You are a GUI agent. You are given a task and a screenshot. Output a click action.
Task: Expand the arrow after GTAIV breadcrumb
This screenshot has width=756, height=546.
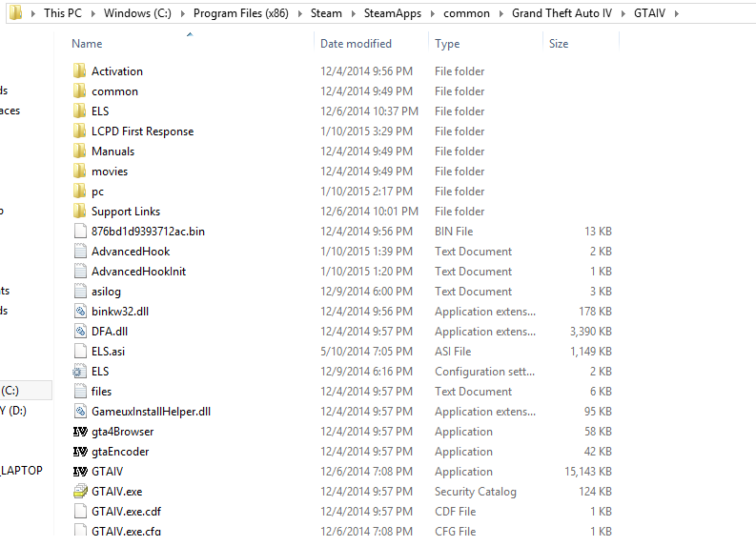tap(677, 13)
